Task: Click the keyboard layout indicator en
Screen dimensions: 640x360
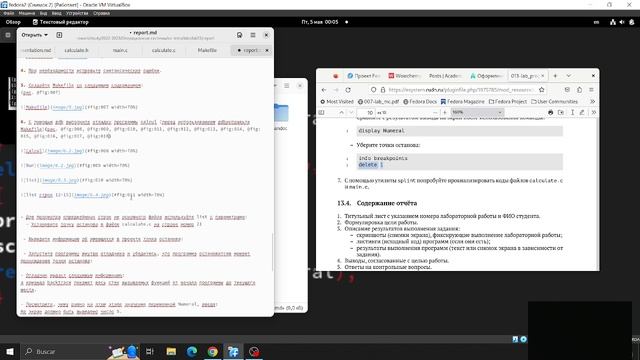Action: point(596,22)
